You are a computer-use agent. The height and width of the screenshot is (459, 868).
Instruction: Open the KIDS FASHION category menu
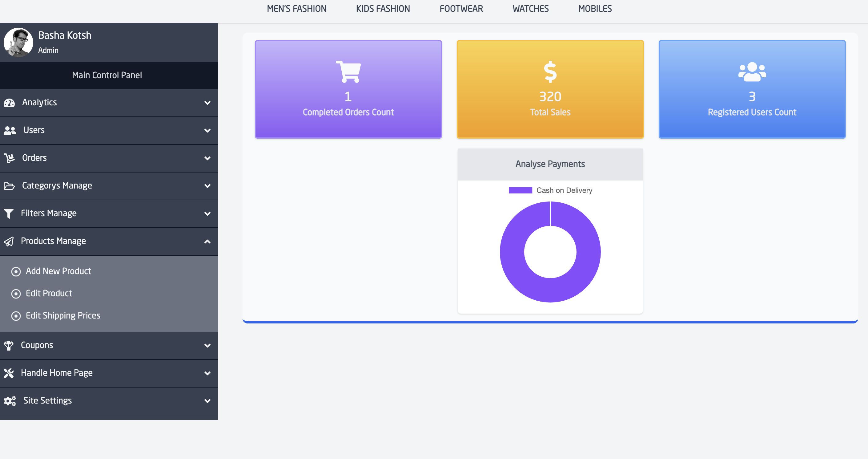(383, 9)
